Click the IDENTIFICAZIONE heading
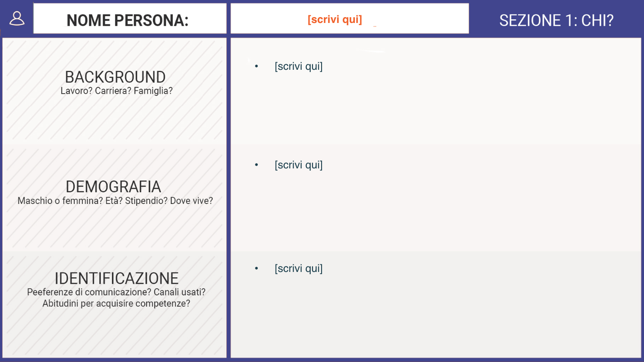 116,278
